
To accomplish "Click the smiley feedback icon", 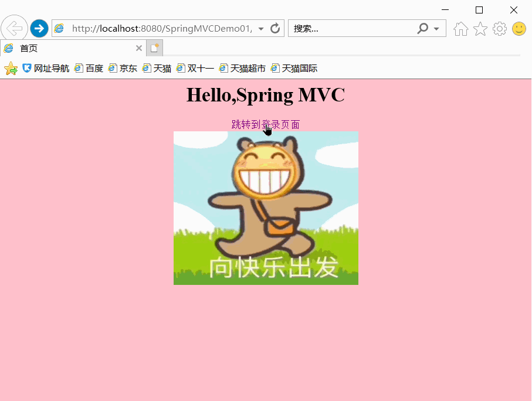I will tap(519, 28).
